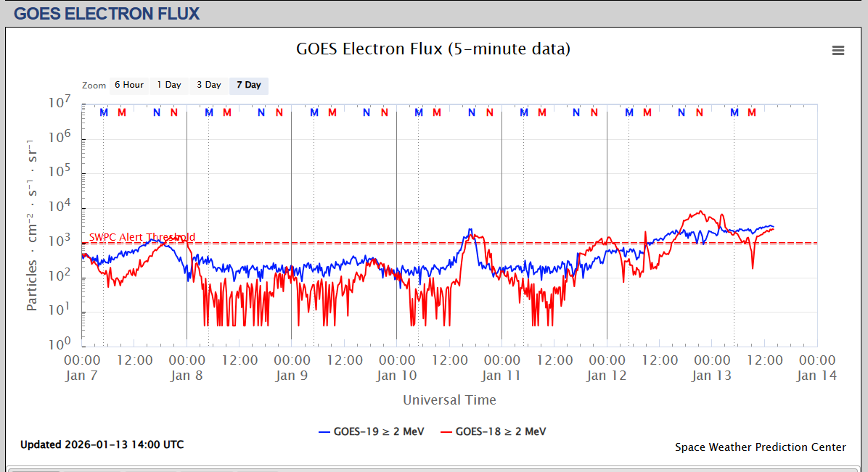868x472 pixels.
Task: Click the Updated 2026-01-13 14:00 UTC text
Action: [x=102, y=444]
